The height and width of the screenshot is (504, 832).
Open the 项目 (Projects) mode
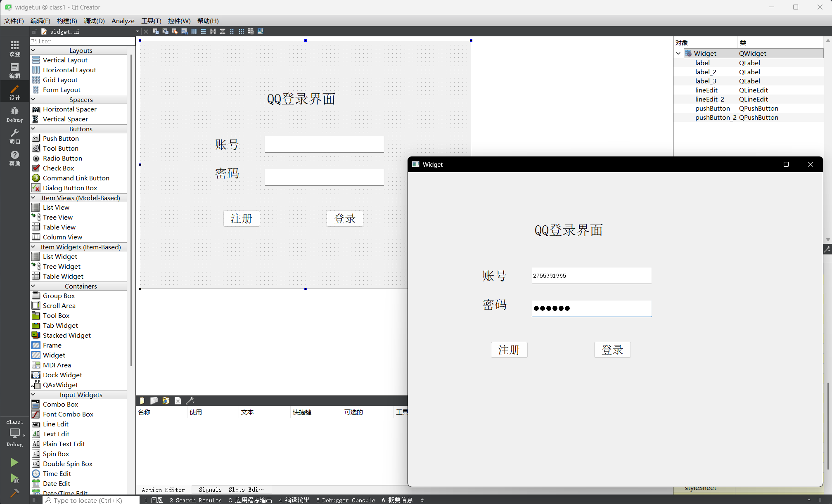coord(14,136)
